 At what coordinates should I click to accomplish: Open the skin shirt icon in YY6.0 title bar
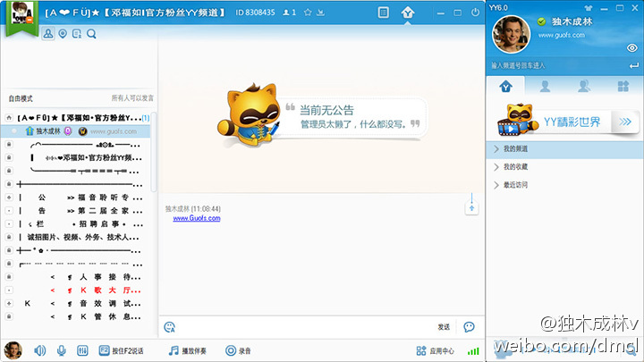coord(589,8)
